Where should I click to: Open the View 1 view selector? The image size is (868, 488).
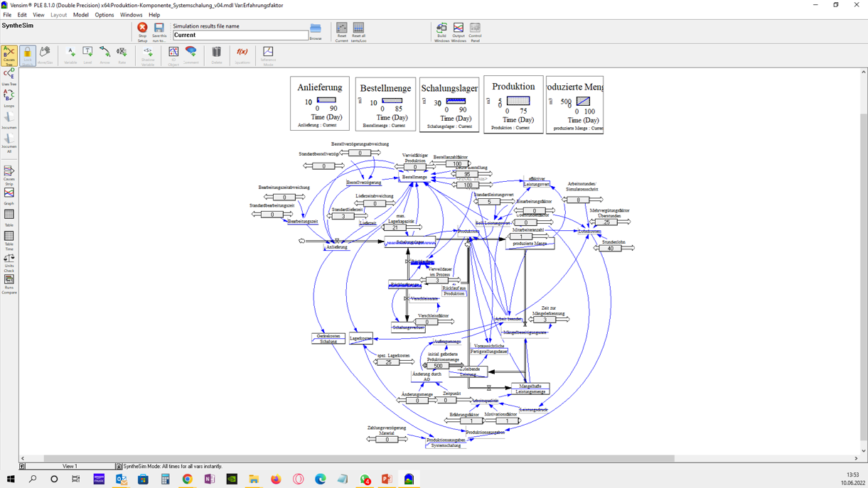pos(70,466)
